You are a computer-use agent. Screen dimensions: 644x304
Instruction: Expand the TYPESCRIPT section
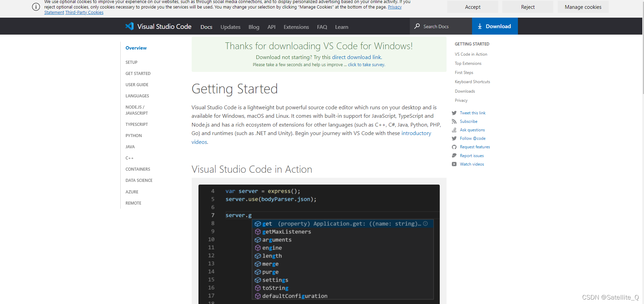click(137, 125)
